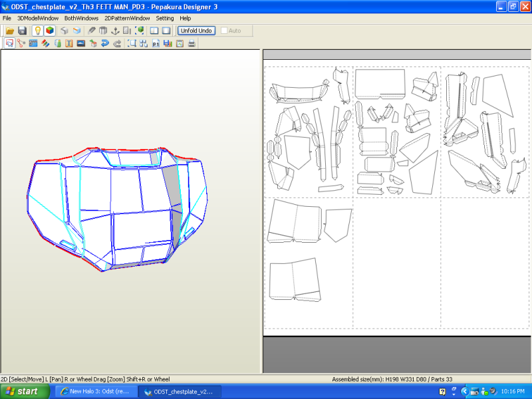
Task: Select the join/disjoin nodes tool
Action: (x=21, y=43)
